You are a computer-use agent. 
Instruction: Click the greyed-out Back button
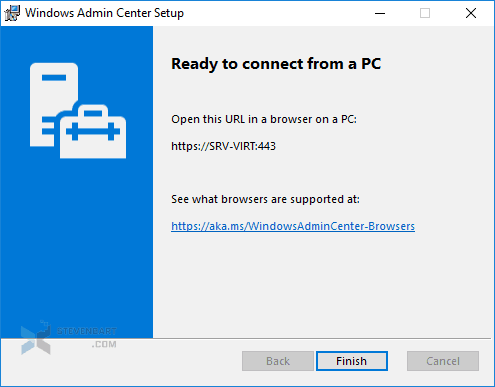278,361
